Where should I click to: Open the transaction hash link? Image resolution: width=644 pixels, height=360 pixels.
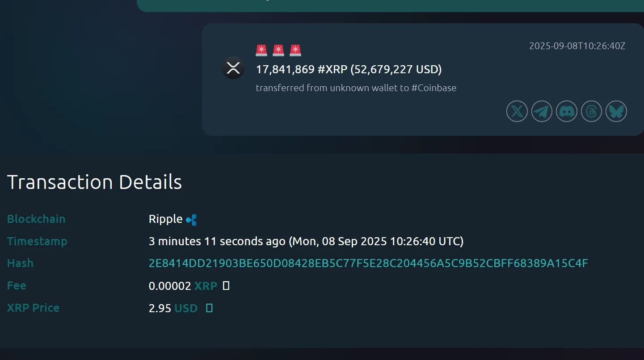pyautogui.click(x=368, y=263)
